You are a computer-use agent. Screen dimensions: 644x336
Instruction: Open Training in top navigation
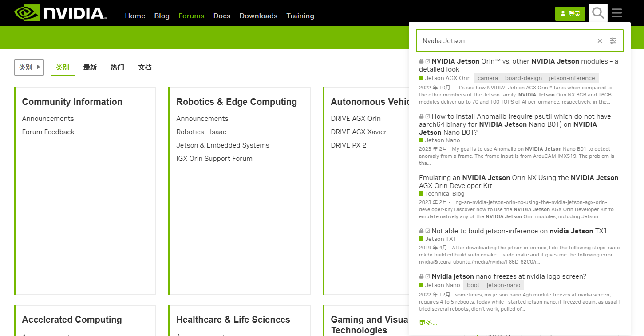[x=300, y=16]
